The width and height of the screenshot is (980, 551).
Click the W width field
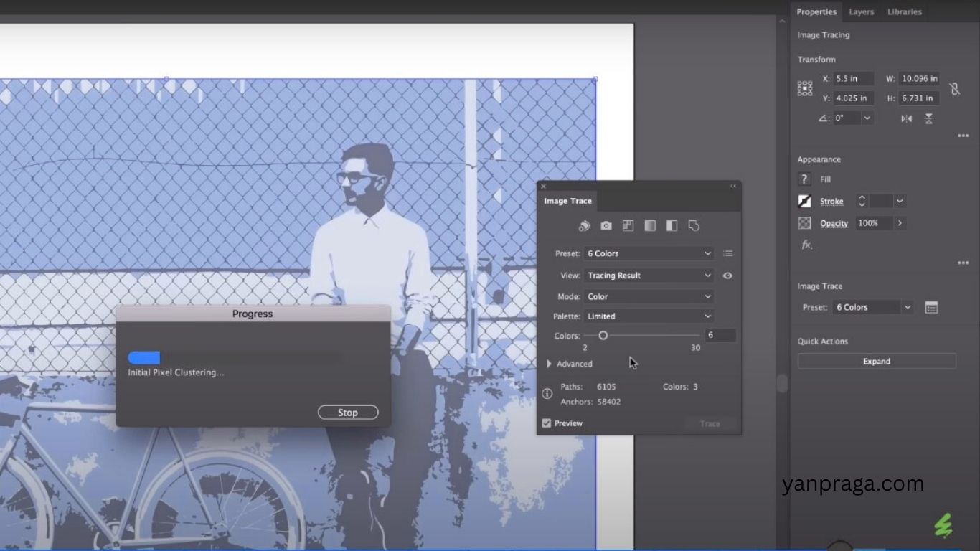[x=920, y=79]
